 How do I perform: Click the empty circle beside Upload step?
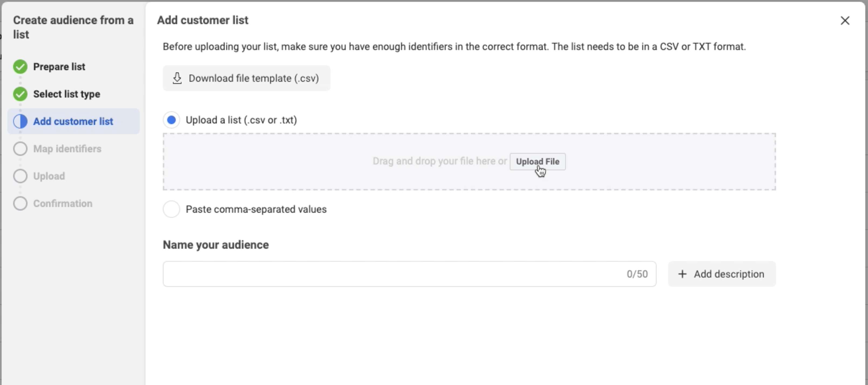tap(20, 176)
